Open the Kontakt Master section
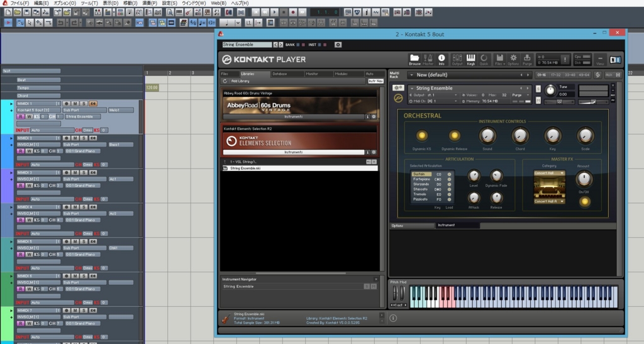Viewport: 644px width, 344px height. 428,60
